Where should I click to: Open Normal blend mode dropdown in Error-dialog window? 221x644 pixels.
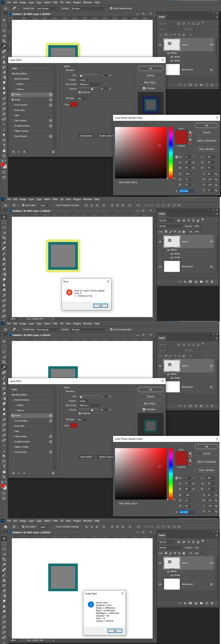[171, 226]
